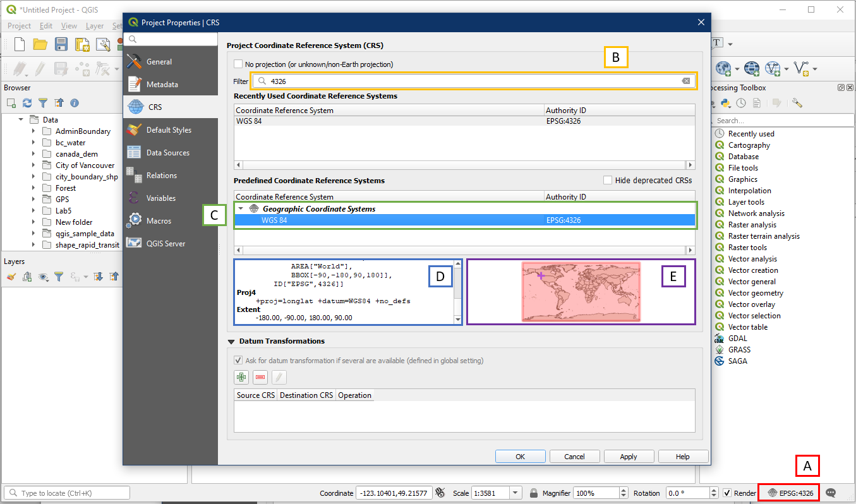
Task: Click the EPSG:4326 CRS status bar button
Action: (790, 493)
